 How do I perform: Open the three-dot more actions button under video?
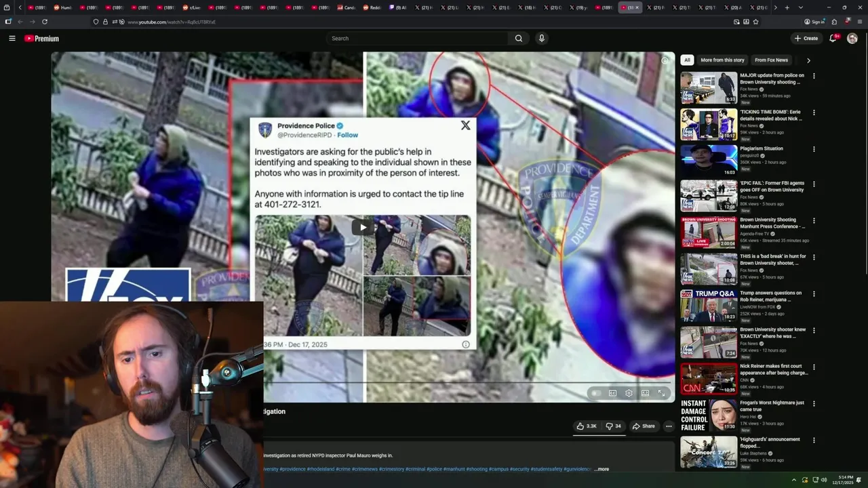tap(669, 426)
